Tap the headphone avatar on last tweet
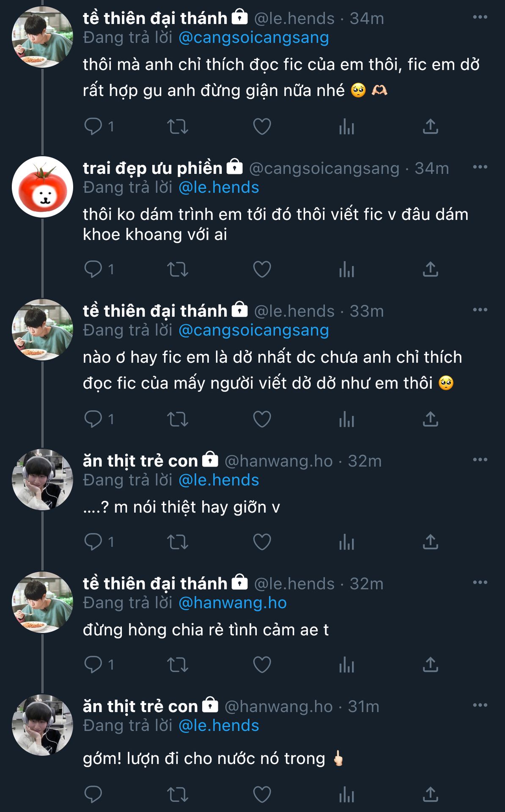Image resolution: width=505 pixels, height=812 pixels. coord(42,725)
